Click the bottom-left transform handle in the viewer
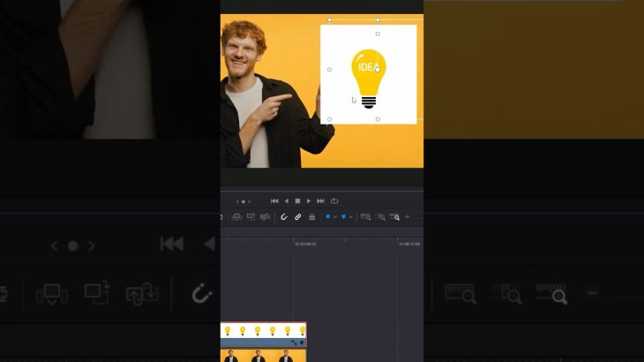Image resolution: width=644 pixels, height=362 pixels. coord(329,119)
